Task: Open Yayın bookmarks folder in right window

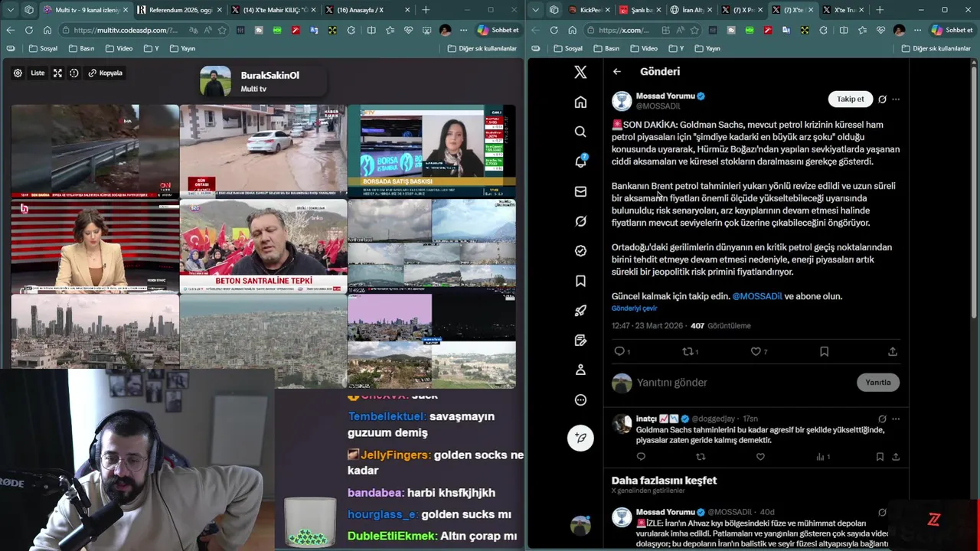Action: click(707, 48)
